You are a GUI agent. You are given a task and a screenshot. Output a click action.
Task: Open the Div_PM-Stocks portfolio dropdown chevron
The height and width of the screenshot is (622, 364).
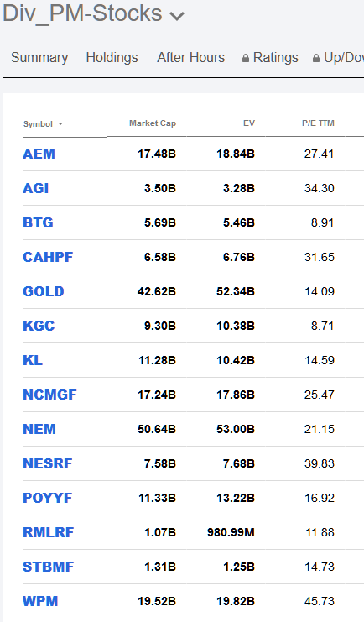(x=177, y=16)
